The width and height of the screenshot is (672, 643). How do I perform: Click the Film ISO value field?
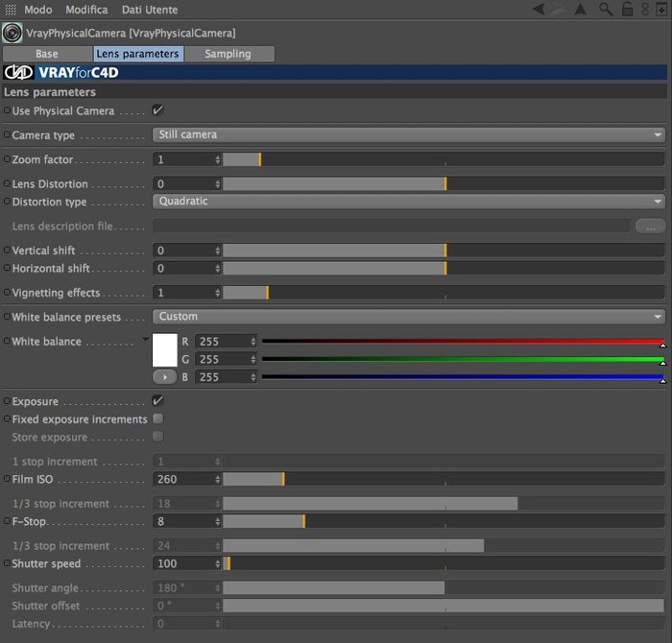pyautogui.click(x=187, y=479)
